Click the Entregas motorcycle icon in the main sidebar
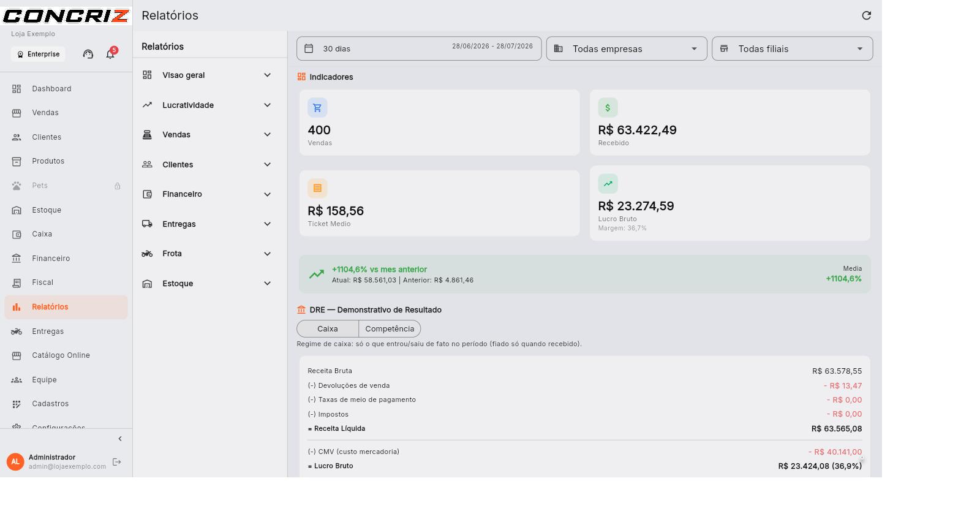The width and height of the screenshot is (980, 530). coord(17,331)
